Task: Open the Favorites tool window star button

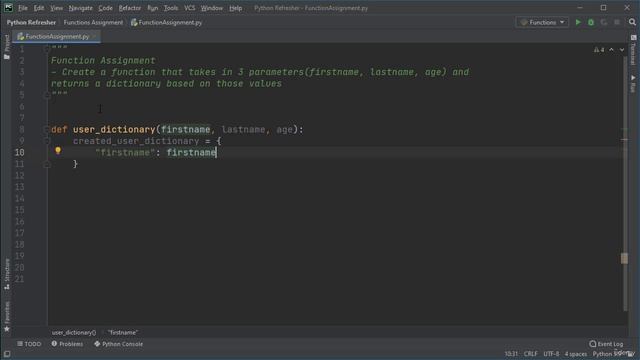Action: click(7, 317)
